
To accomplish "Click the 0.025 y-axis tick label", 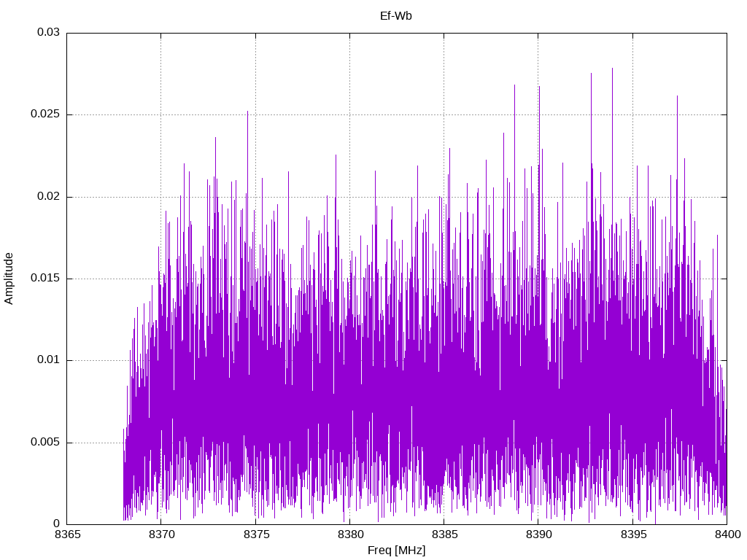I will click(x=45, y=114).
